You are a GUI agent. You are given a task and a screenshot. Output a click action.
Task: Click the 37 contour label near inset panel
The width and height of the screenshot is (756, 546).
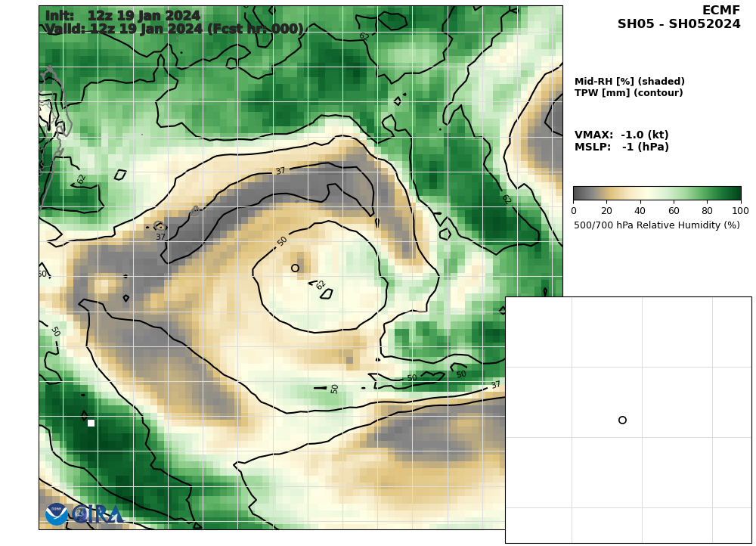[496, 385]
